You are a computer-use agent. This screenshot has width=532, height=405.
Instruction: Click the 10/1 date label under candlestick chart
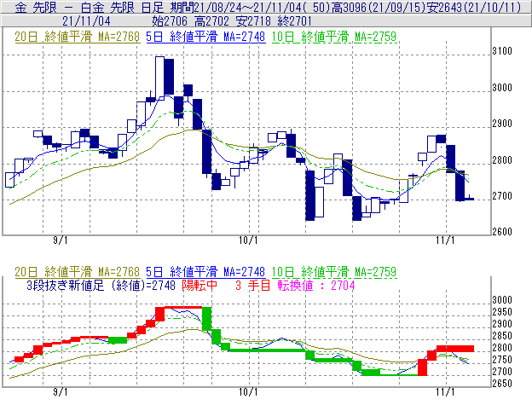pyautogui.click(x=248, y=240)
